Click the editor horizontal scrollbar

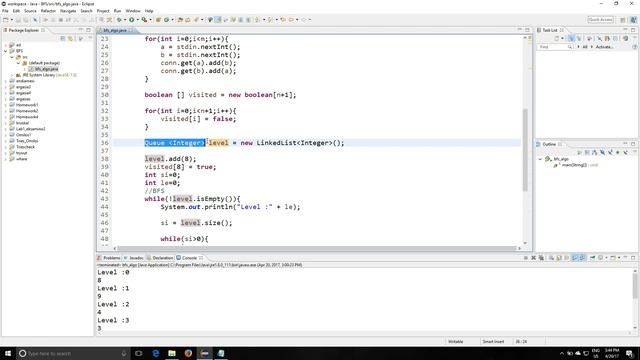click(317, 248)
